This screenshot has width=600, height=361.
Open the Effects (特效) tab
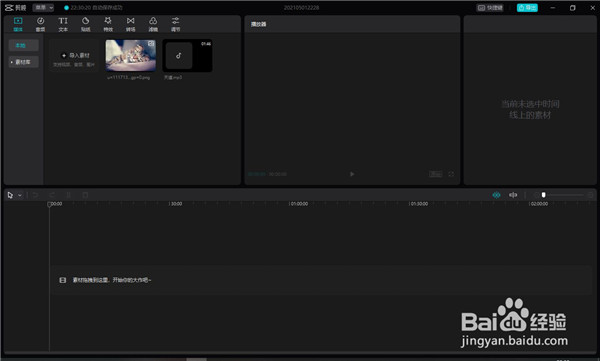pos(108,24)
